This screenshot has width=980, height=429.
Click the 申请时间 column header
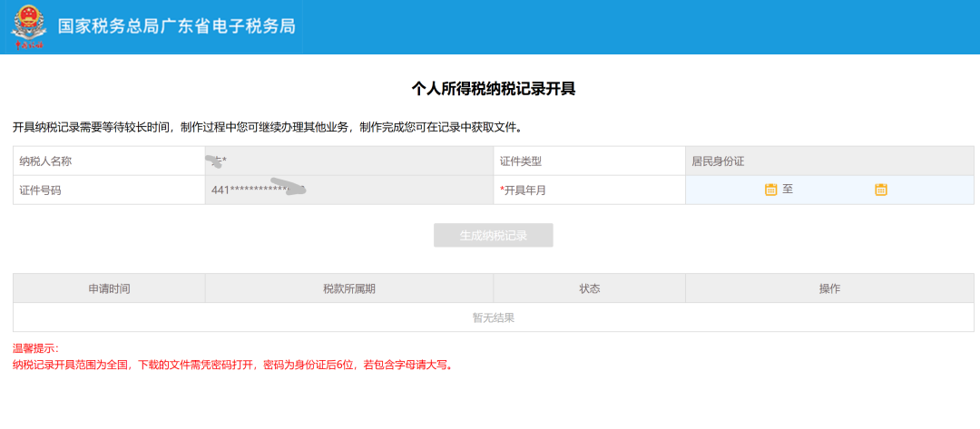click(109, 288)
